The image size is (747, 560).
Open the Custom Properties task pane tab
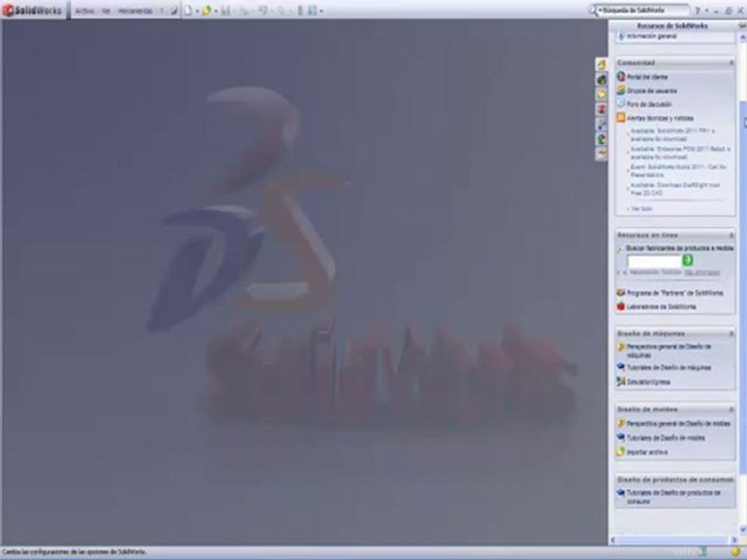tap(601, 154)
